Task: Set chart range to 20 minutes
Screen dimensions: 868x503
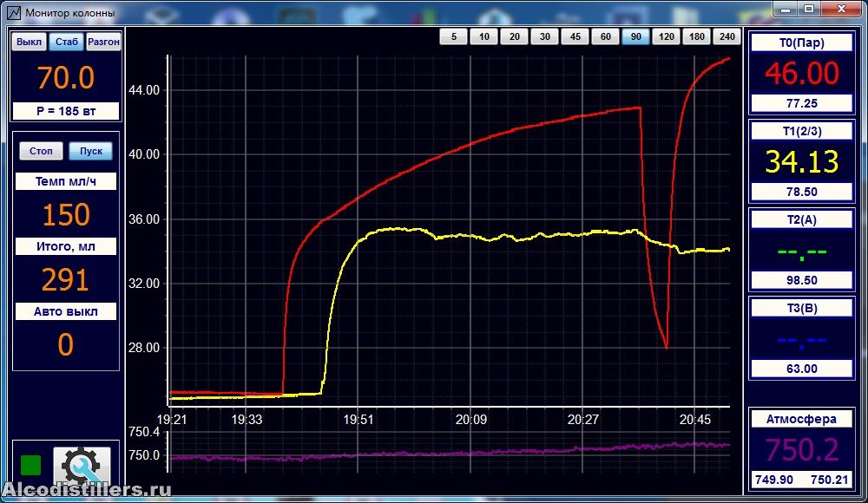Action: (x=515, y=36)
